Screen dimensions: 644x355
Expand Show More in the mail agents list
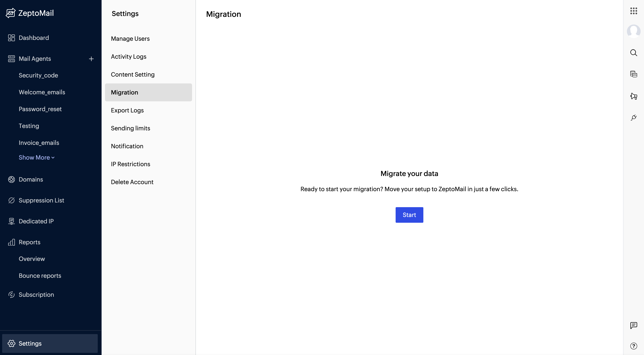[x=36, y=157]
